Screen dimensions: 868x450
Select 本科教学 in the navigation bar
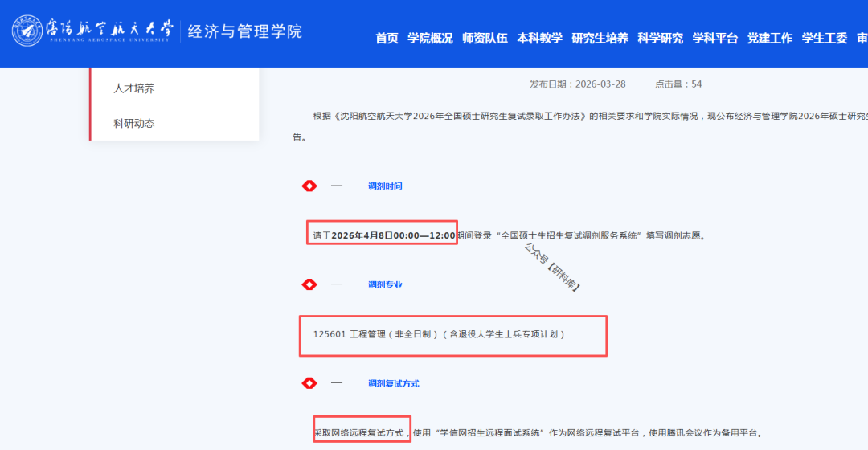539,38
